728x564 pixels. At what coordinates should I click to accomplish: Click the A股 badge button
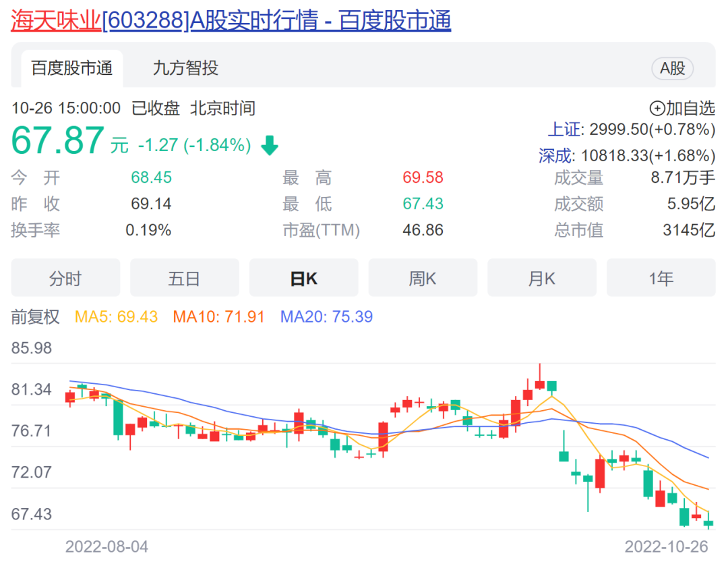click(x=672, y=69)
